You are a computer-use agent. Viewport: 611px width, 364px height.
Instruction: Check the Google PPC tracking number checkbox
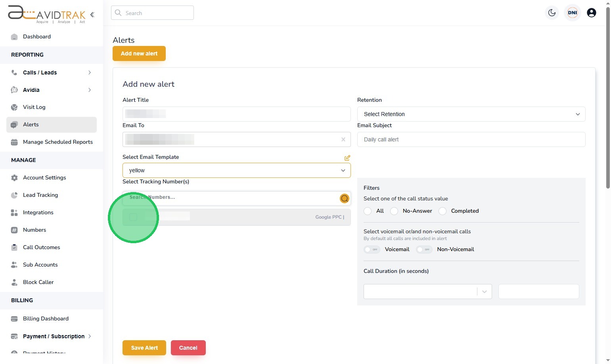point(133,217)
